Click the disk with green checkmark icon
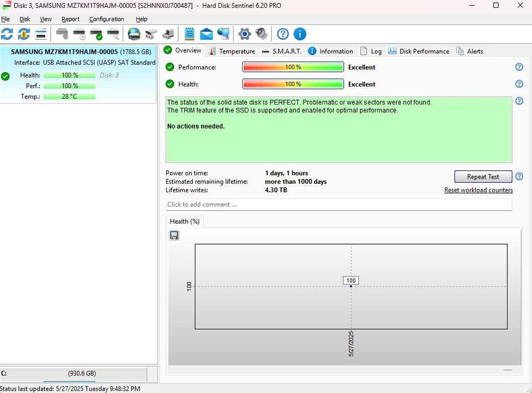 [97, 34]
